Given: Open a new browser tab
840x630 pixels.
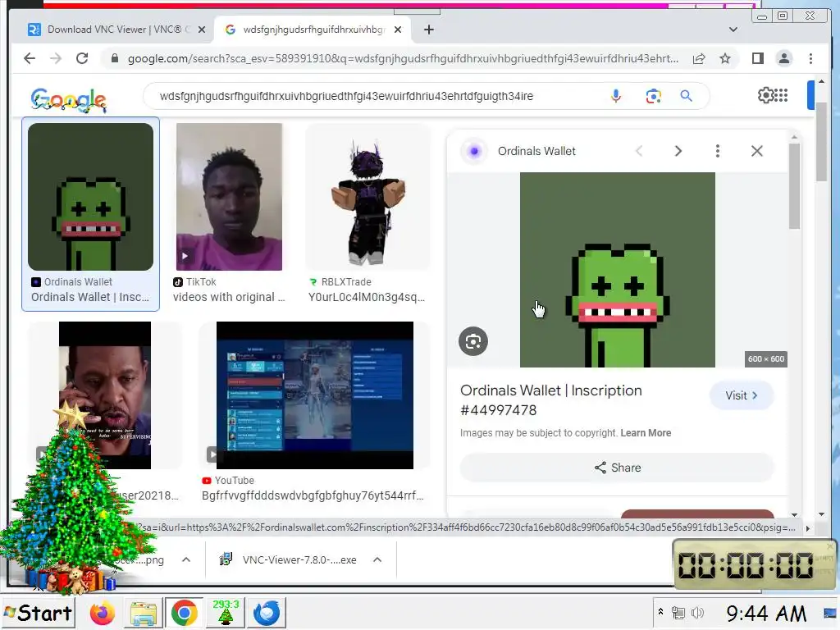Looking at the screenshot, I should 428,30.
